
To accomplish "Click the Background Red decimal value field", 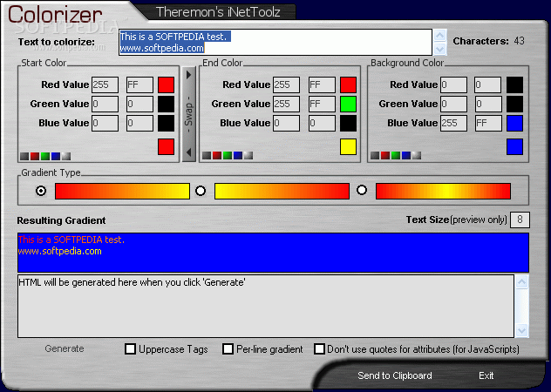I will 453,85.
